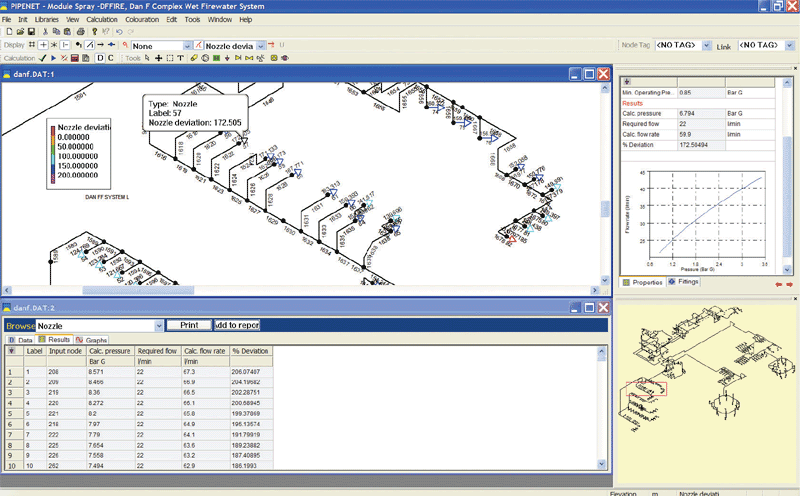Click the results table scroll down arrow

602,464
